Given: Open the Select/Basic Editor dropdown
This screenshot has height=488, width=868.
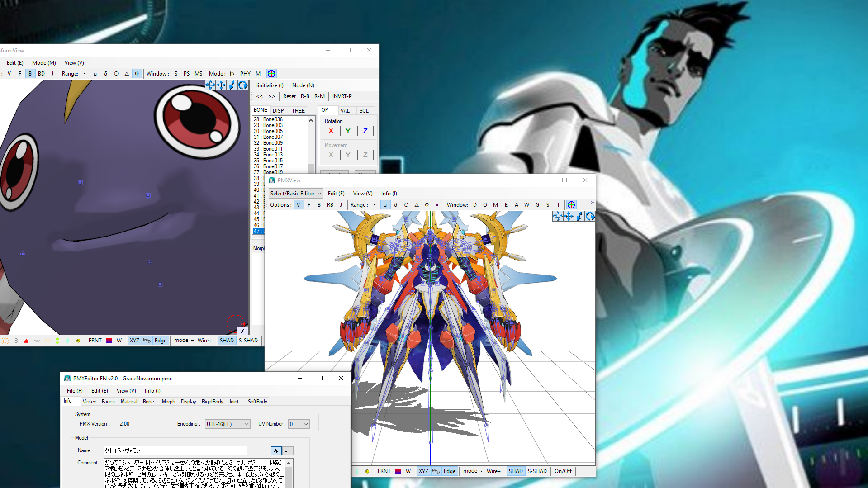Looking at the screenshot, I should (x=296, y=194).
